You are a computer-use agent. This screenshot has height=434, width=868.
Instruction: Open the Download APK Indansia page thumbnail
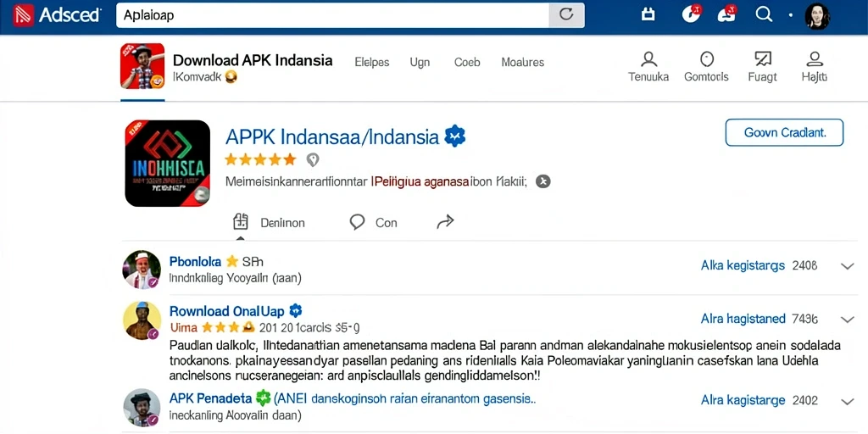click(x=142, y=66)
